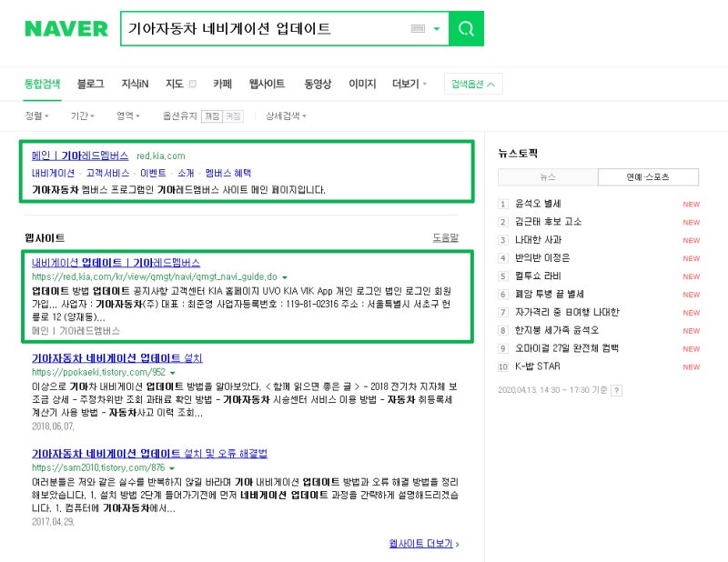
Task: Click the ppokaeki.tistory.com/952 URL
Action: coord(98,373)
